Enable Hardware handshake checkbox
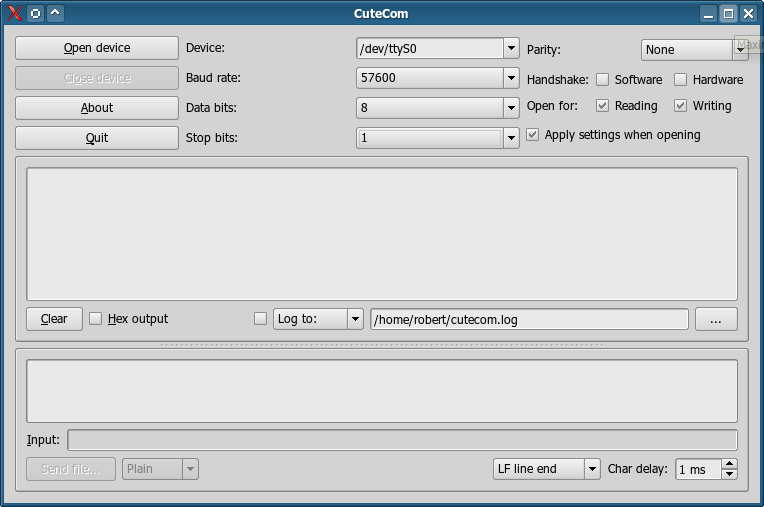Screen dimensions: 764x507 click(680, 79)
